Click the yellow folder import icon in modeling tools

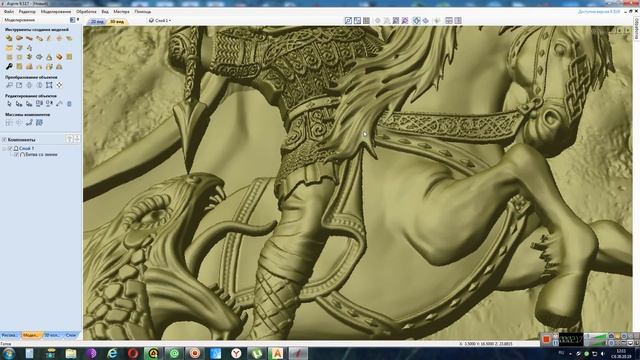9,48
